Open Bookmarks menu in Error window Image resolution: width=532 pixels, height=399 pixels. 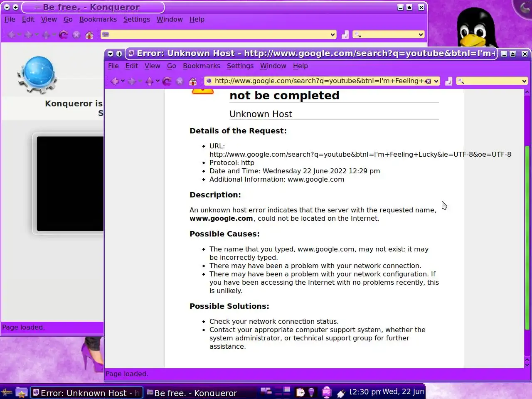(x=202, y=66)
